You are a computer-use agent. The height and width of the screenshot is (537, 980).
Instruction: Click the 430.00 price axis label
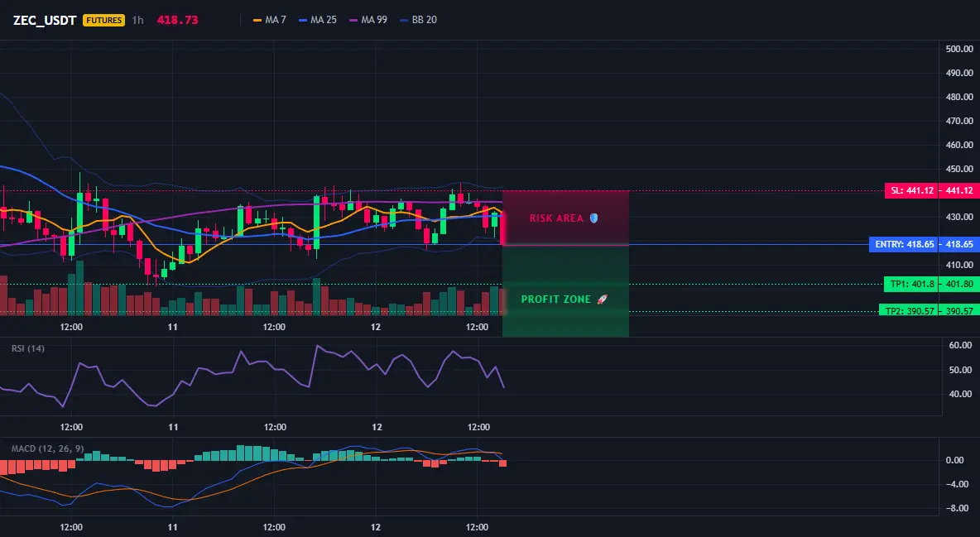pyautogui.click(x=959, y=217)
